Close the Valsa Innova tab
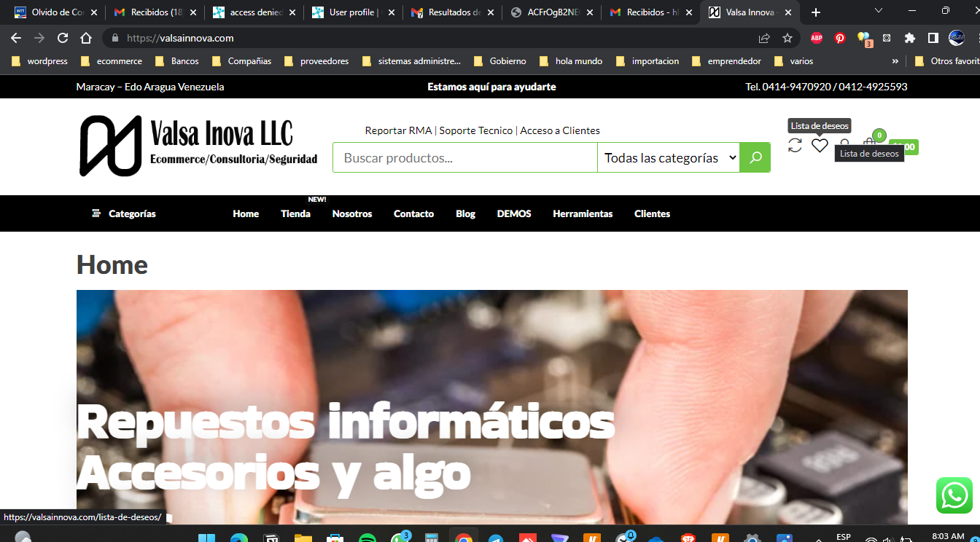 pyautogui.click(x=788, y=12)
